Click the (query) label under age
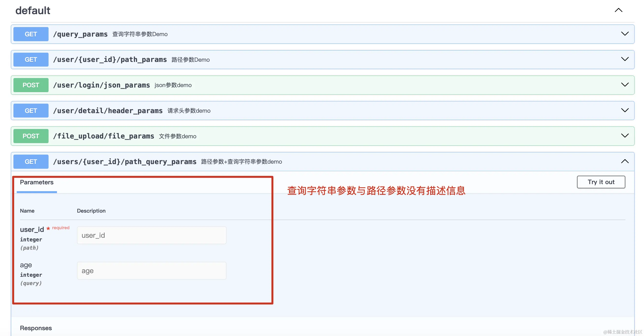Viewport: 644px width, 336px height. coord(31,283)
